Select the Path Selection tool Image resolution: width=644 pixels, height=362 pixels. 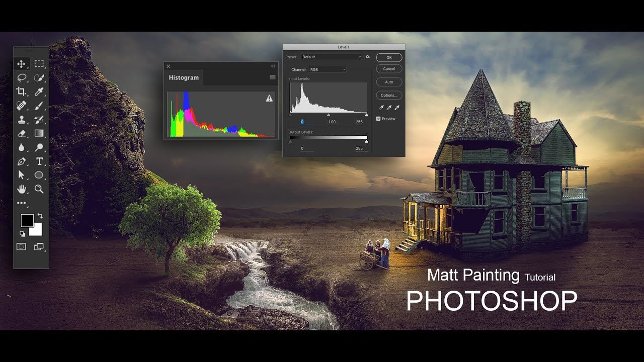click(22, 175)
